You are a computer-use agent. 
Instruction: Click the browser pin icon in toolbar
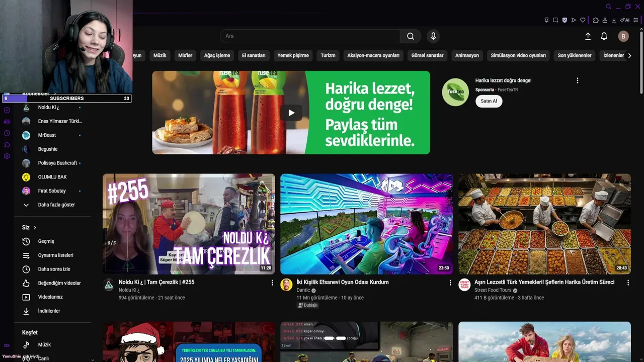click(x=546, y=20)
